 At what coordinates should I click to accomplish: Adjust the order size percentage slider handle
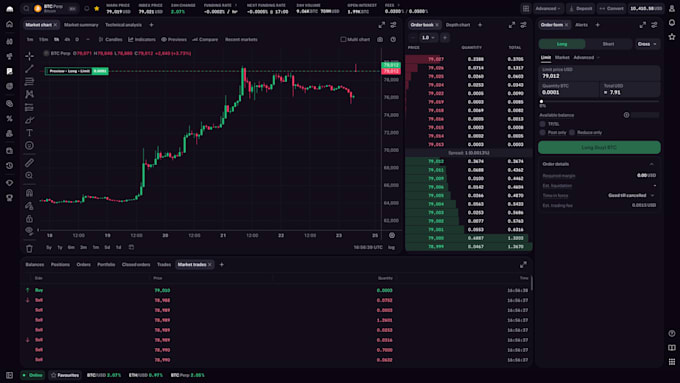(x=541, y=101)
